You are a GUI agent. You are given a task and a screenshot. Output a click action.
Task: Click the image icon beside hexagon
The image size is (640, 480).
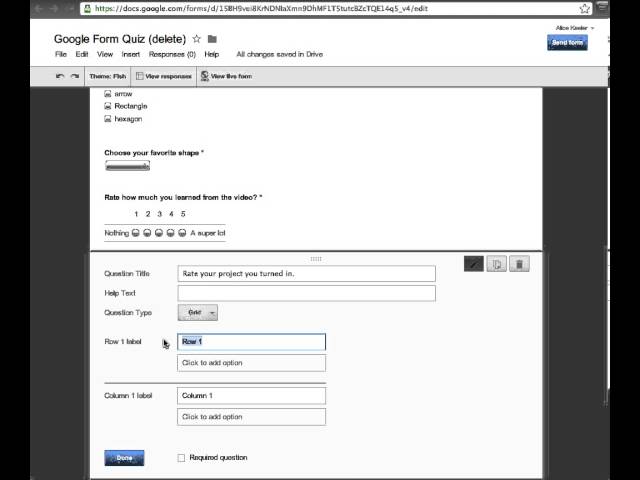tap(108, 119)
